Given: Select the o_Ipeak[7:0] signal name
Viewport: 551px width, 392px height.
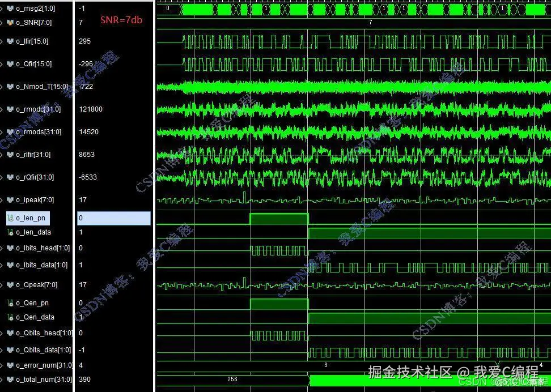Looking at the screenshot, I should click(34, 200).
